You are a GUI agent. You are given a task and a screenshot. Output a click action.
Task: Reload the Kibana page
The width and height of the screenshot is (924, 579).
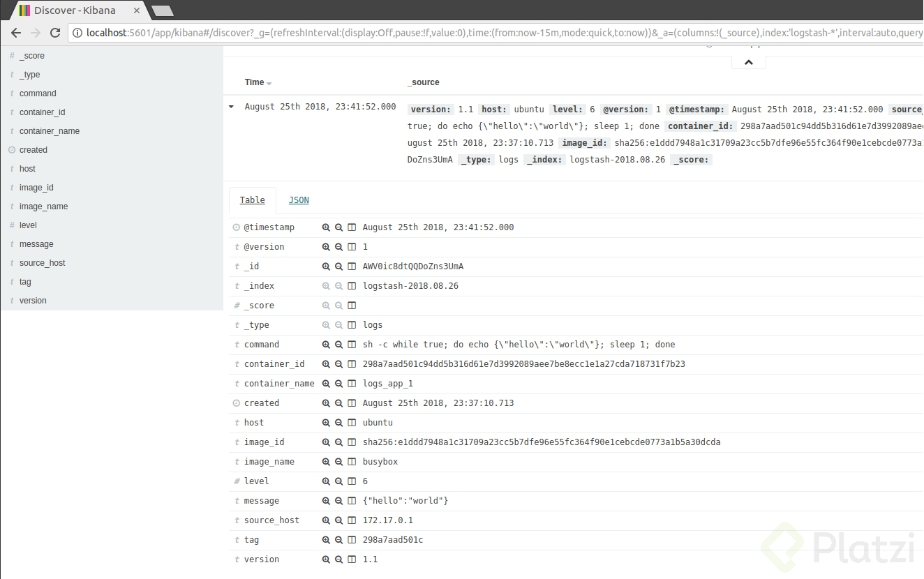pos(56,33)
